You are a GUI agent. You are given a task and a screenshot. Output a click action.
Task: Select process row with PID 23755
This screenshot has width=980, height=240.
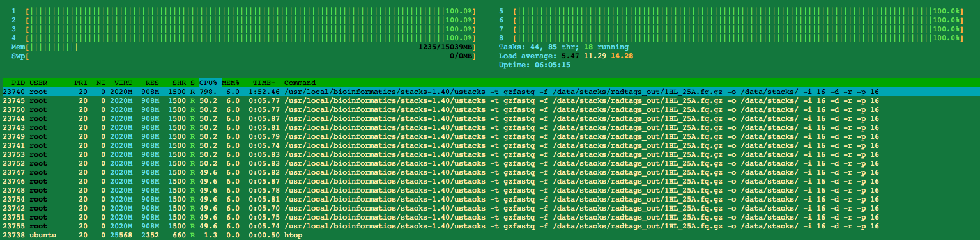[490, 226]
